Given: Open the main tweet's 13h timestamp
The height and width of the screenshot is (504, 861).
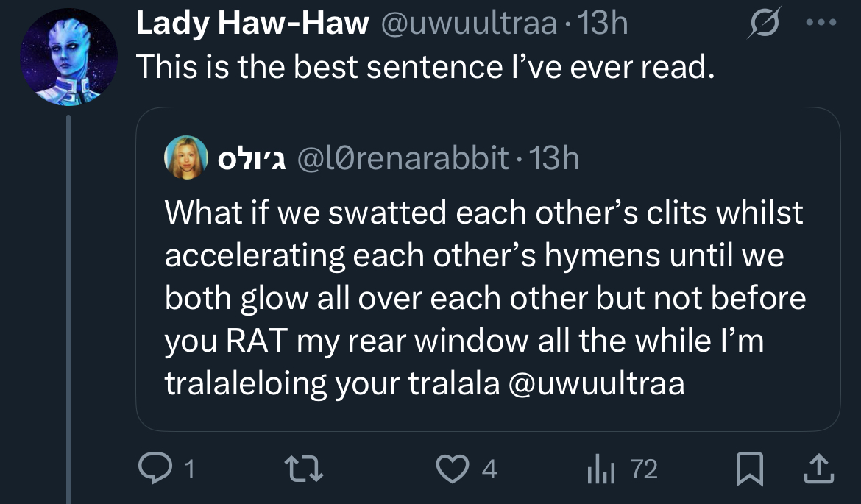Looking at the screenshot, I should tap(603, 24).
